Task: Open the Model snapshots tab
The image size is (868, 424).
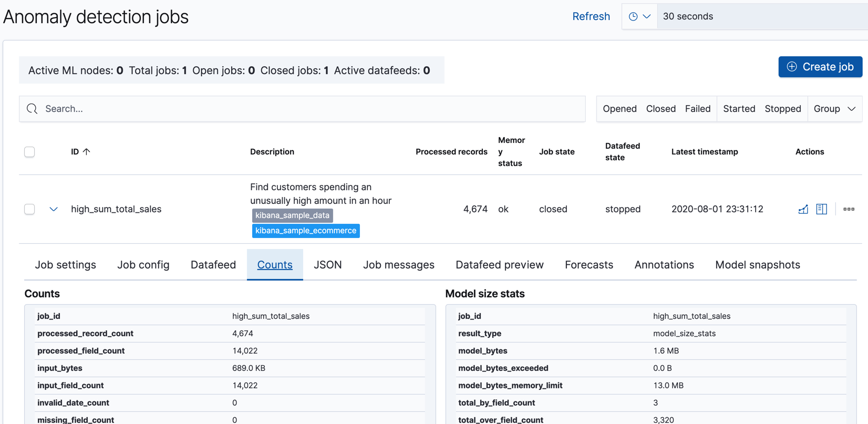Action: [x=757, y=265]
